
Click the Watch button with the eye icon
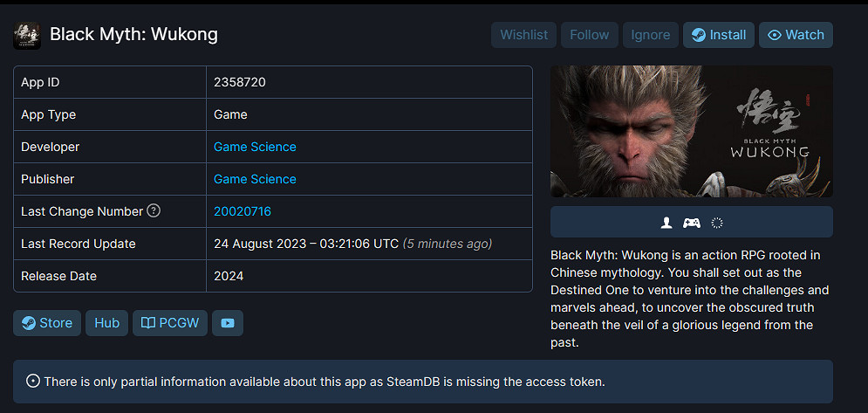(796, 35)
